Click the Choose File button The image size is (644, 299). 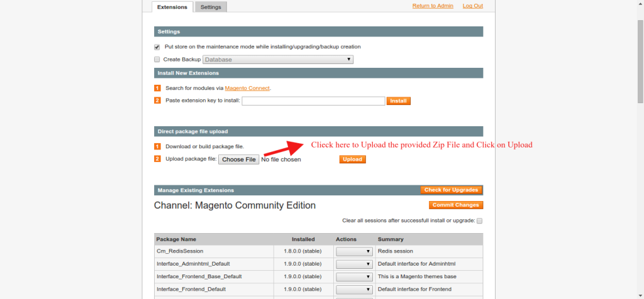click(238, 159)
